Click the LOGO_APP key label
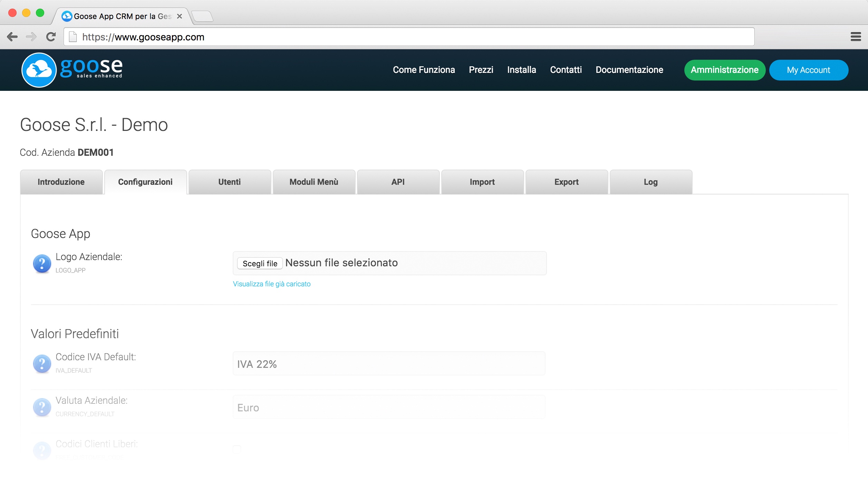Screen dimensions: 868x477 [70, 270]
